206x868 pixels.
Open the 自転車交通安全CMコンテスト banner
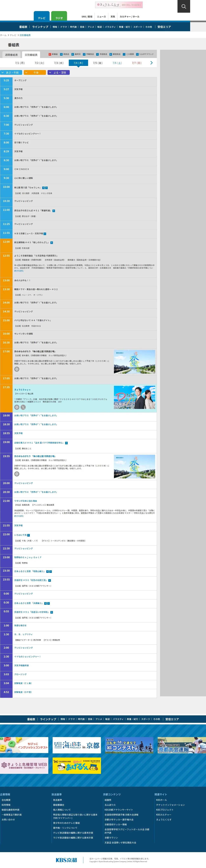[129, 745]
